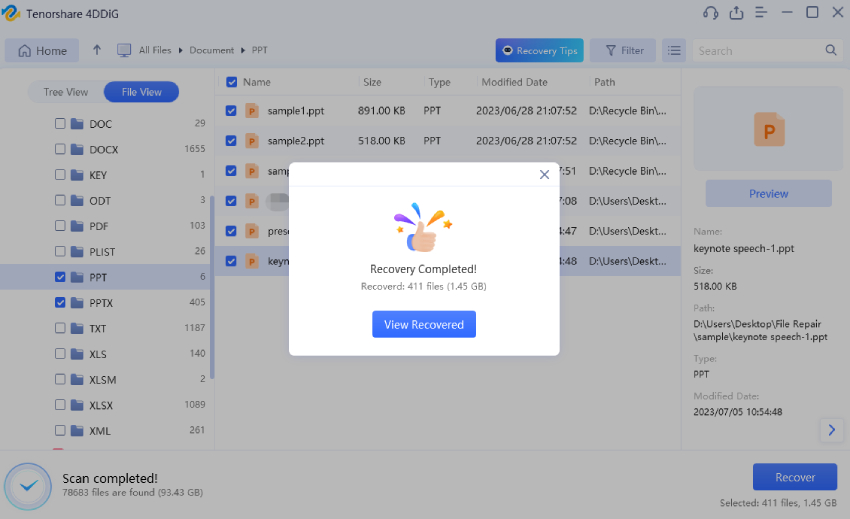Go up one folder level arrow

tap(97, 50)
